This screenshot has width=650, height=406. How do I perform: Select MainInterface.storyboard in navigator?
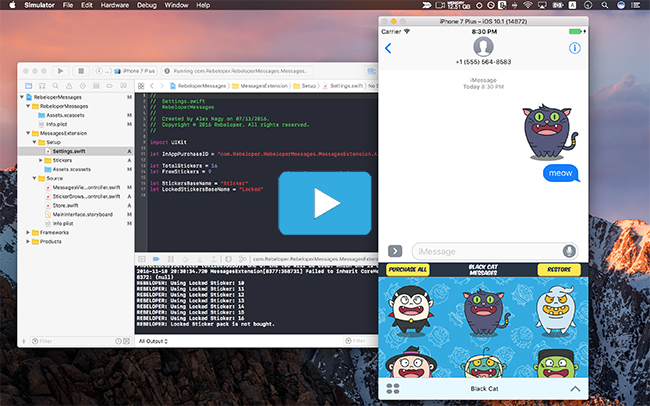[x=82, y=214]
